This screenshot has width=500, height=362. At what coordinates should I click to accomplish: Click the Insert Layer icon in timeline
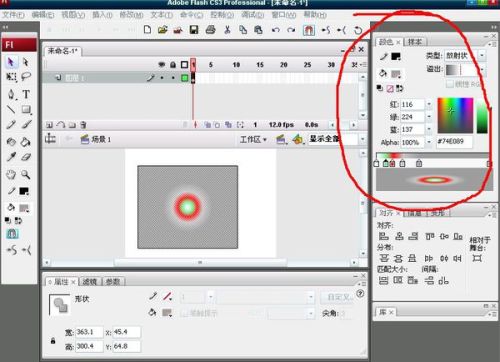tap(49, 125)
